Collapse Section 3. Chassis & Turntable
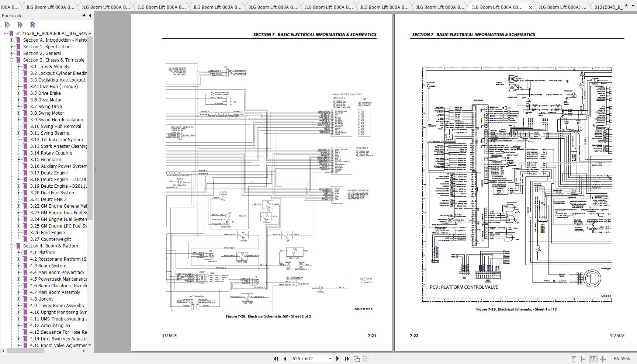This screenshot has width=637, height=364. point(11,60)
